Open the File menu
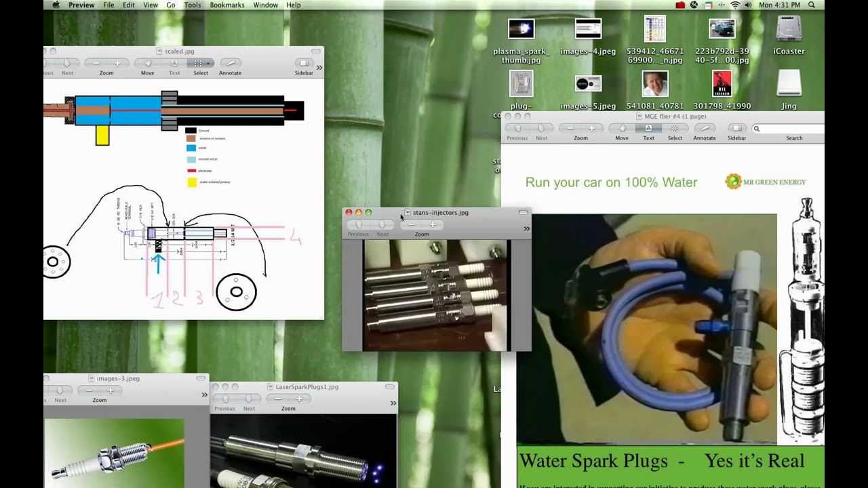This screenshot has height=488, width=868. tap(108, 5)
